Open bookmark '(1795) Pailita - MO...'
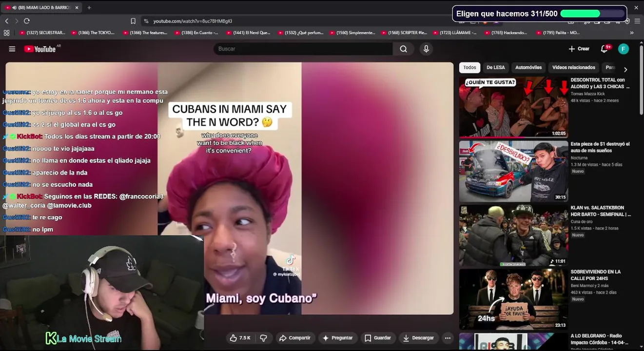 pyautogui.click(x=558, y=33)
